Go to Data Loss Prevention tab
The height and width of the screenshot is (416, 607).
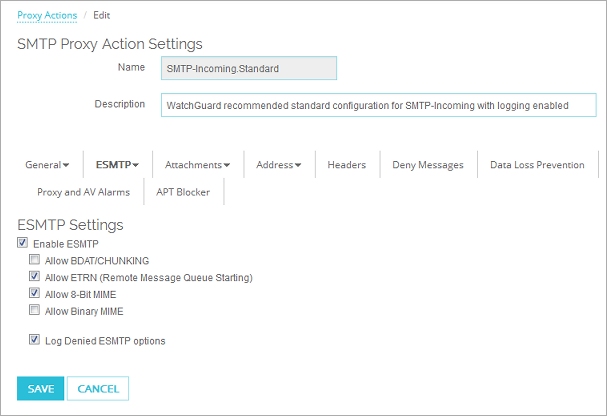coord(537,165)
